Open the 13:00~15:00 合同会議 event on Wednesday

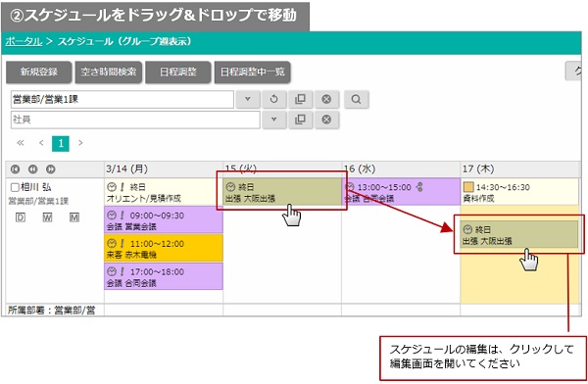click(401, 192)
